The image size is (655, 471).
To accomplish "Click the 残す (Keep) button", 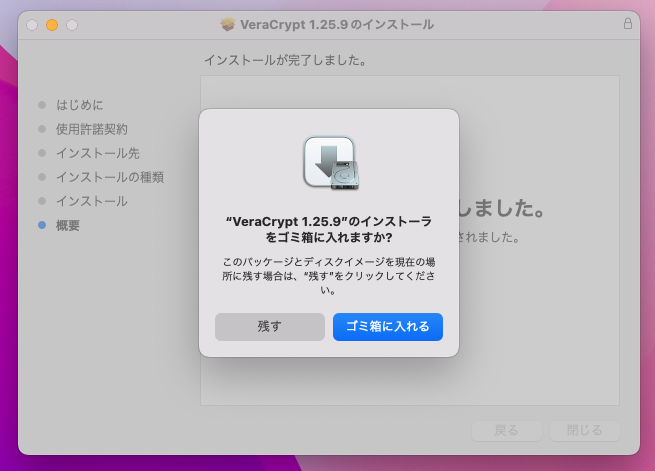I will point(270,327).
